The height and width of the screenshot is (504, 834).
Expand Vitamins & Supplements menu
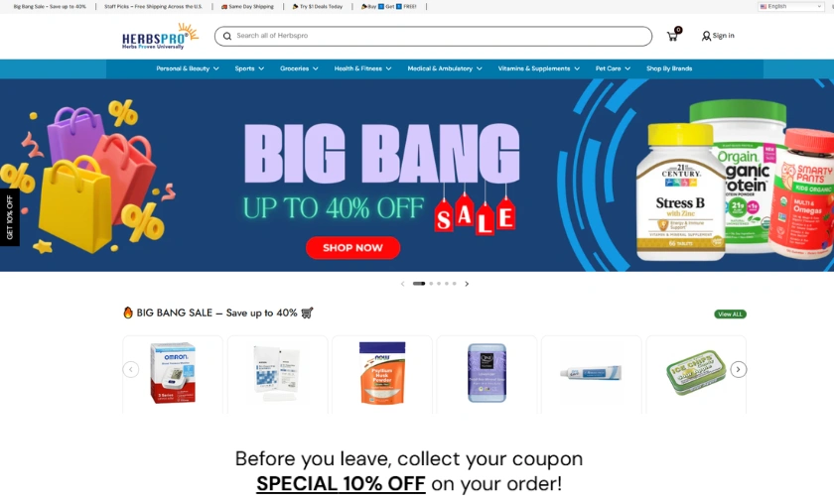click(x=539, y=68)
